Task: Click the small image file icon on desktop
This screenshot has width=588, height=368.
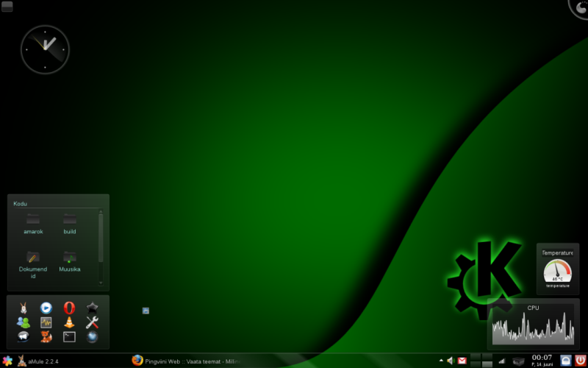Action: coord(146,311)
